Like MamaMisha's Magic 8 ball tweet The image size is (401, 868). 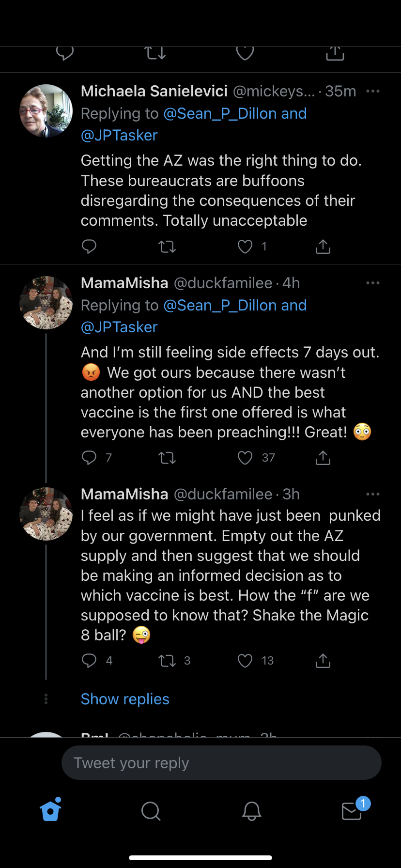245,661
